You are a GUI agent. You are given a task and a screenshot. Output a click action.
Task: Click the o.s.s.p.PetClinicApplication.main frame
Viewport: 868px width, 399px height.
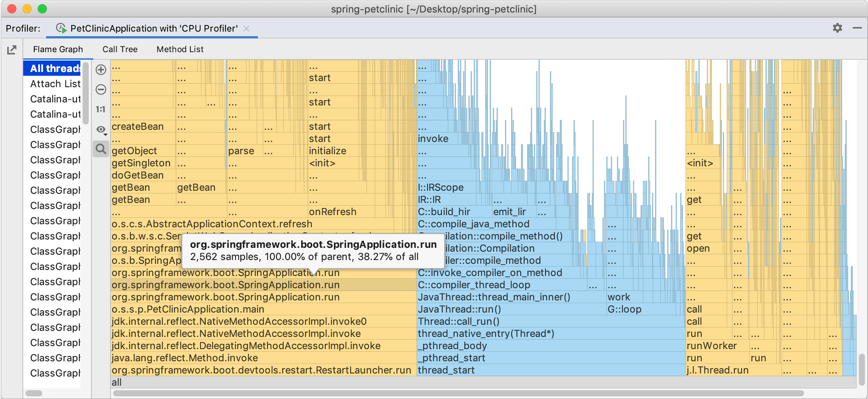(x=264, y=309)
